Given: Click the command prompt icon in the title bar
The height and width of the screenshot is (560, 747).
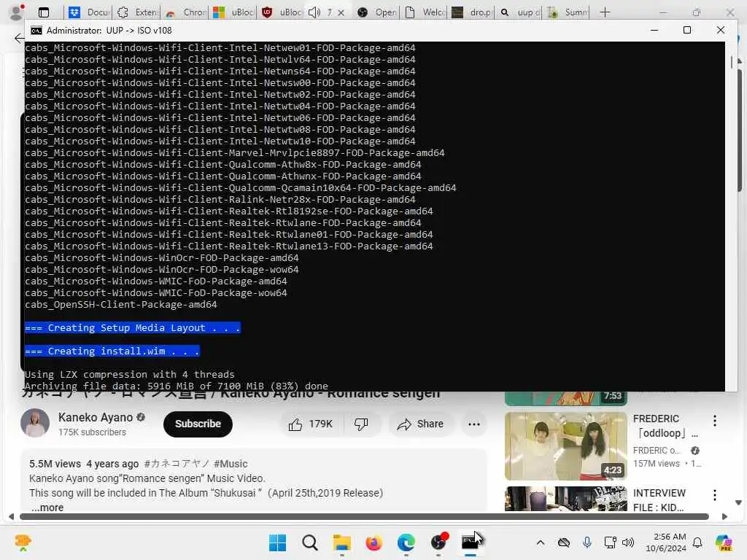Looking at the screenshot, I should coord(36,31).
